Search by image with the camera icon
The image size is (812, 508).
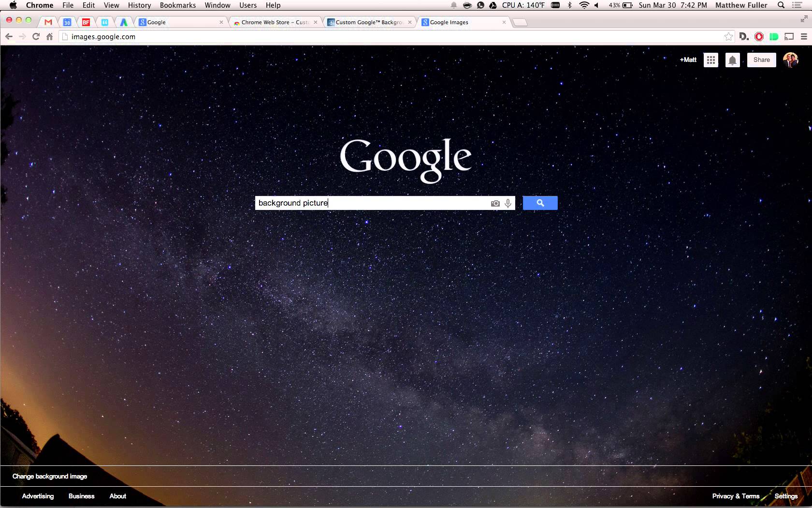(495, 204)
